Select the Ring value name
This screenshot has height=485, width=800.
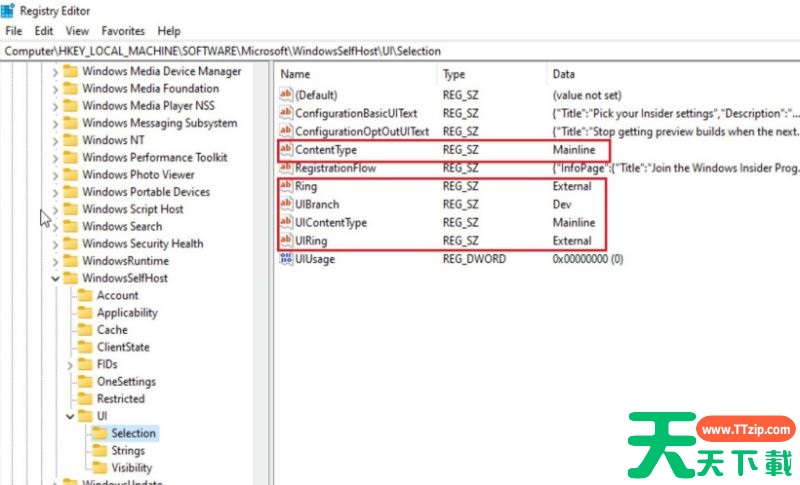[306, 187]
